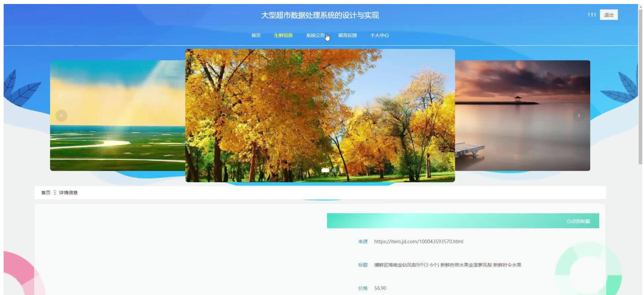This screenshot has height=295, width=644.
Task: Show previous carousel slide with left arrow
Action: (x=61, y=115)
